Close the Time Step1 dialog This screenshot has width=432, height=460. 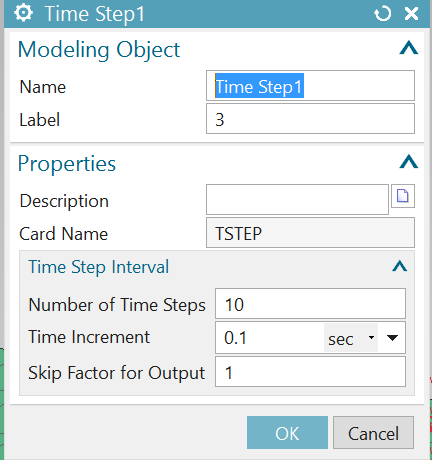pos(411,14)
